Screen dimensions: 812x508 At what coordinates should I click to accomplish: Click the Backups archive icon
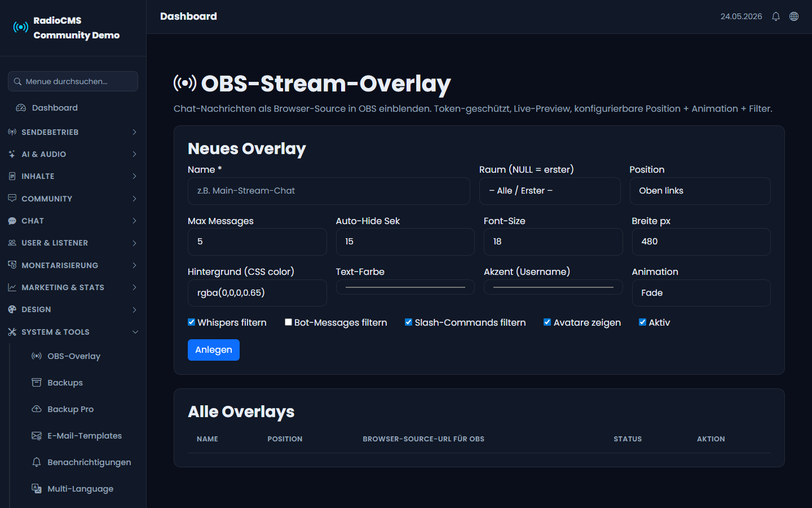(37, 383)
